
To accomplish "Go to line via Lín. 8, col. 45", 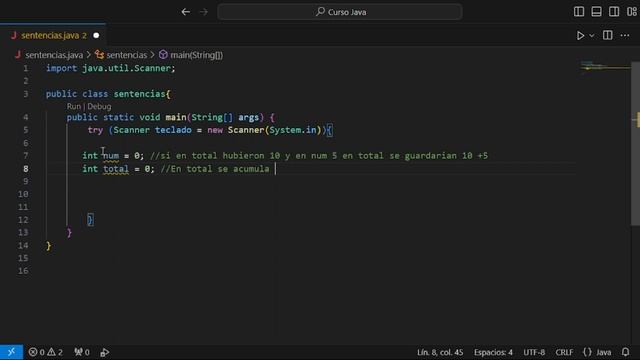I will pyautogui.click(x=440, y=352).
